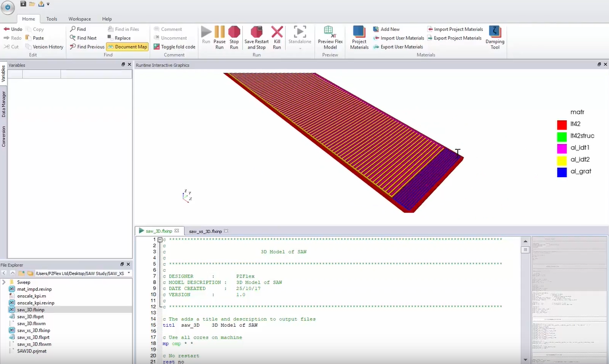Click the save icon in quick access toolbar
Screen dimensions: 609x364
(24, 4)
